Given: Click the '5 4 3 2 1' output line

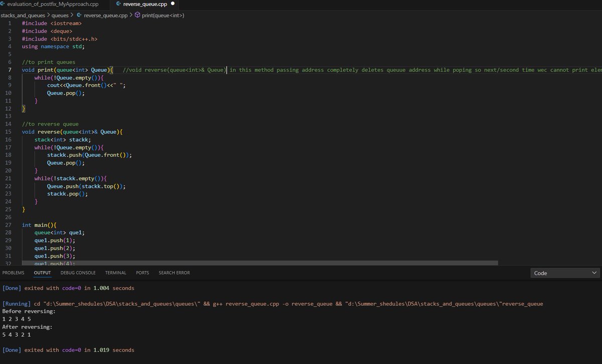Looking at the screenshot, I should [17, 334].
